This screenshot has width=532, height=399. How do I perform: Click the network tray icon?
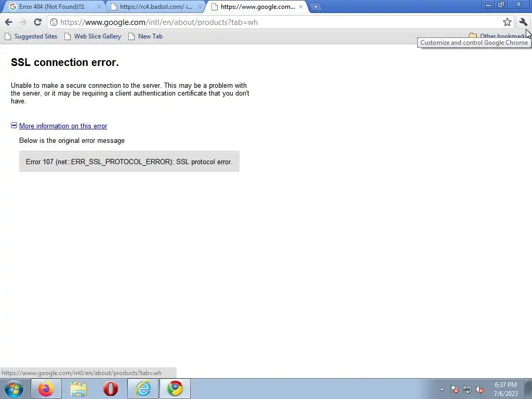pyautogui.click(x=467, y=389)
